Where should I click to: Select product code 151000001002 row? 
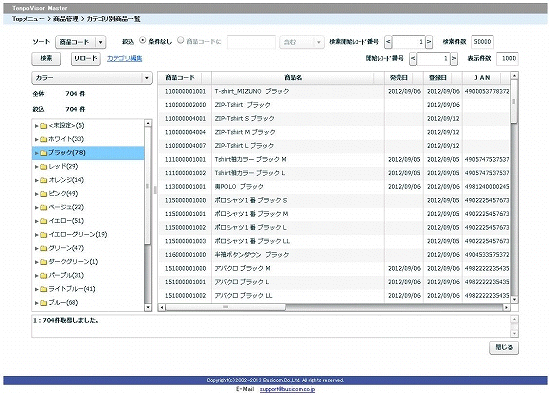pyautogui.click(x=334, y=296)
